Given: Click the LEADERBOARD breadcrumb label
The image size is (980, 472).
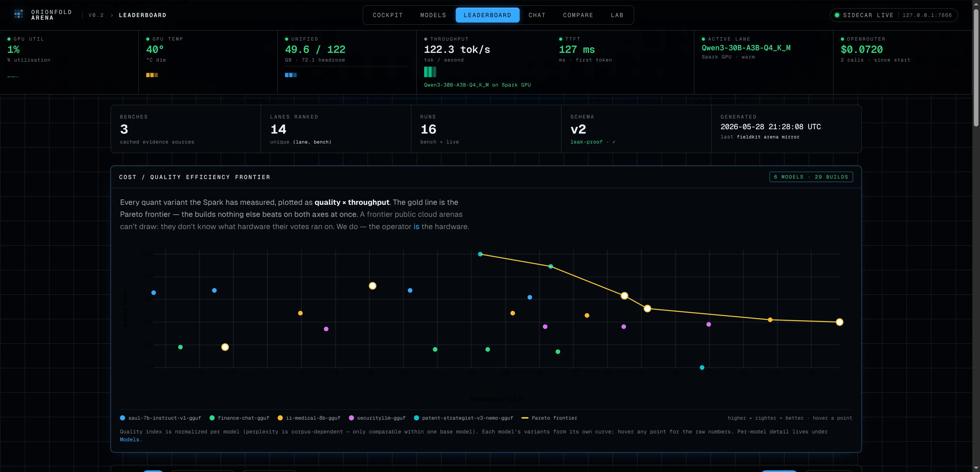Looking at the screenshot, I should (143, 15).
